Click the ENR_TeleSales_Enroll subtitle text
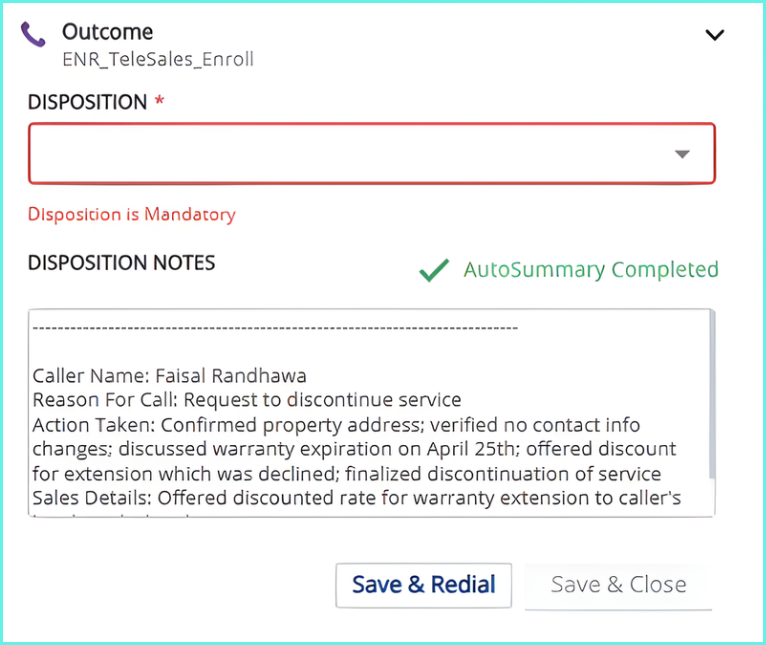 (158, 59)
